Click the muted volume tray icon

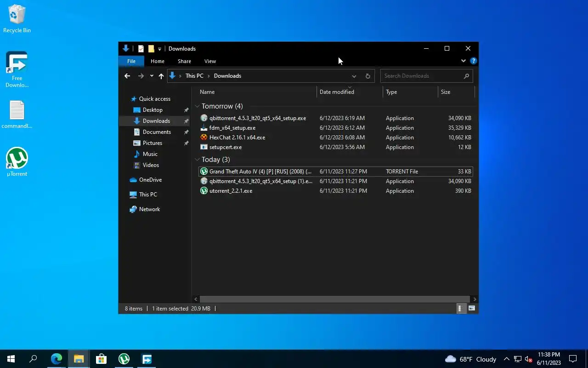pyautogui.click(x=528, y=359)
